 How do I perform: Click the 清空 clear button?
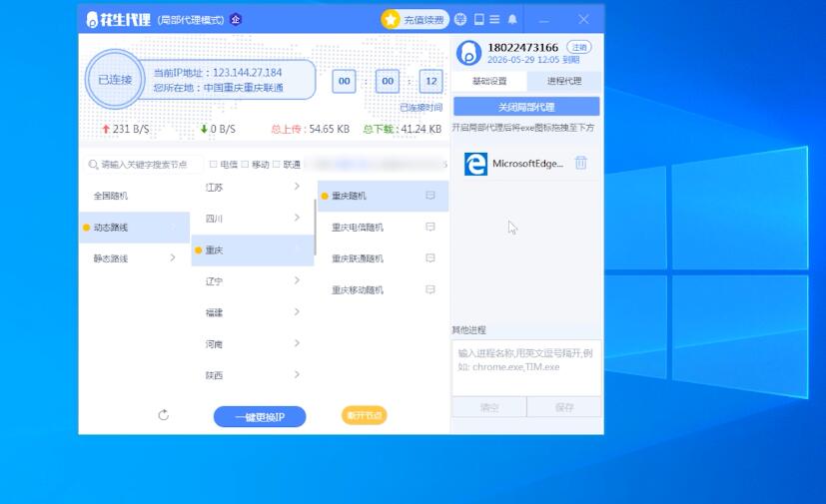click(488, 407)
